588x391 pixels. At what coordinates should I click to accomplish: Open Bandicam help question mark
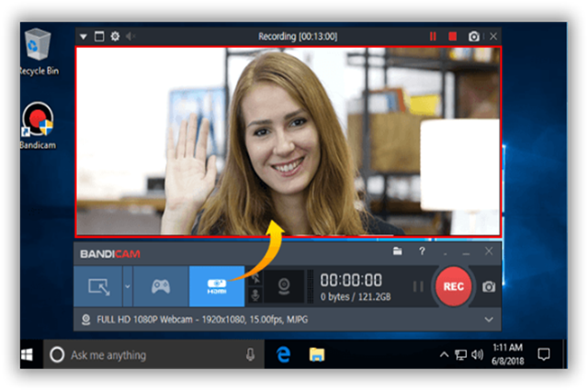click(x=422, y=251)
